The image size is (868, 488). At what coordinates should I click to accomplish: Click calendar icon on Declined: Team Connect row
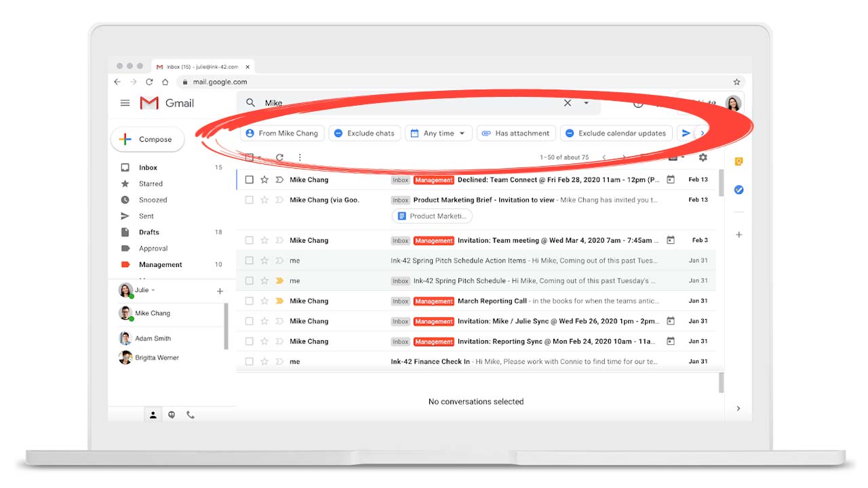click(x=671, y=180)
